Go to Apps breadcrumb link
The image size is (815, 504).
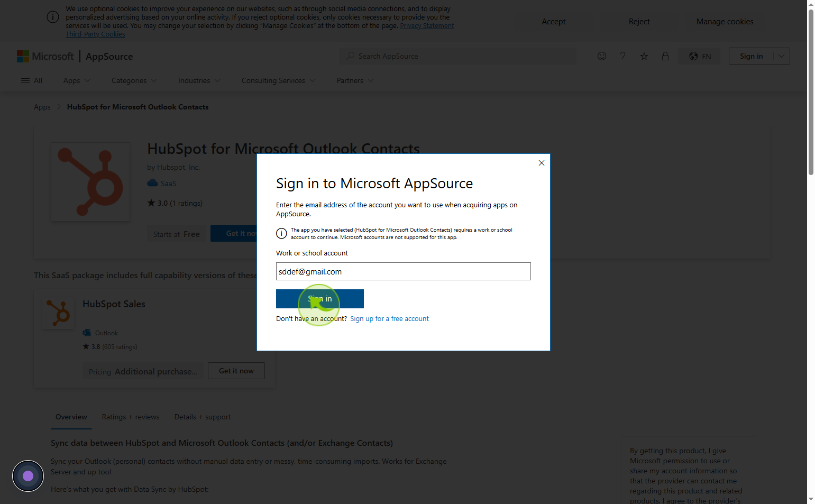click(42, 107)
